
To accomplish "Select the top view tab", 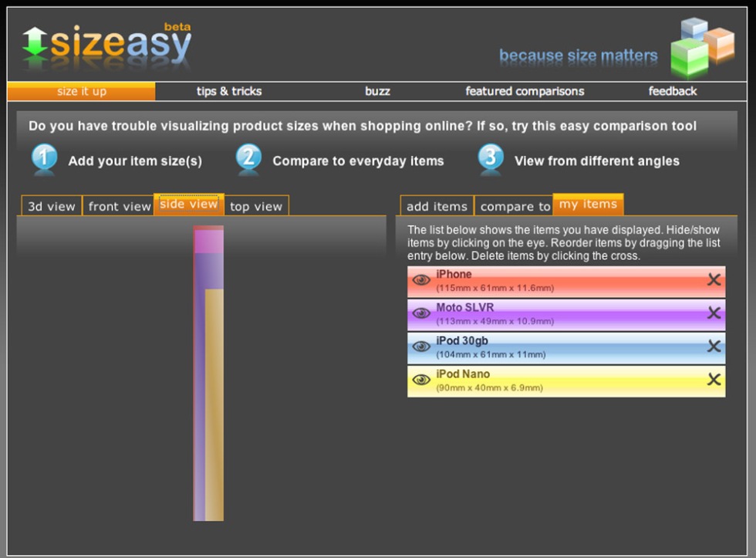I will point(256,206).
